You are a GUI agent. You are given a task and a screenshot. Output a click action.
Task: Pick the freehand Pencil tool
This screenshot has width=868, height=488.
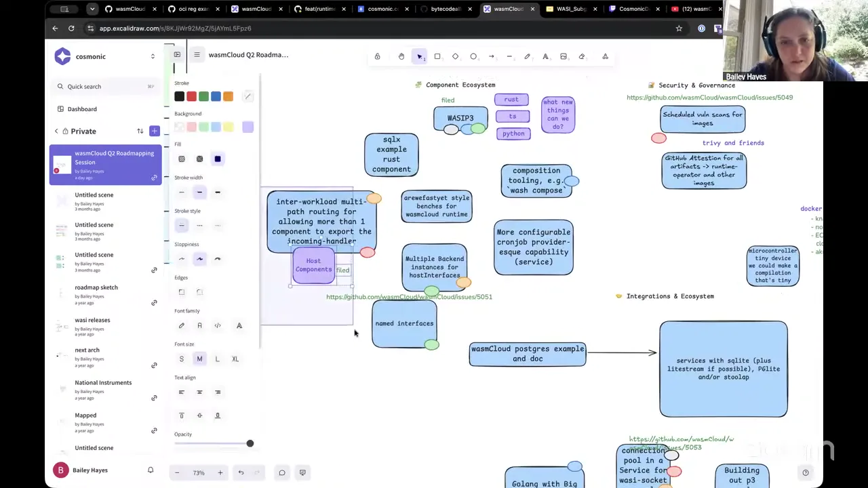pos(527,56)
